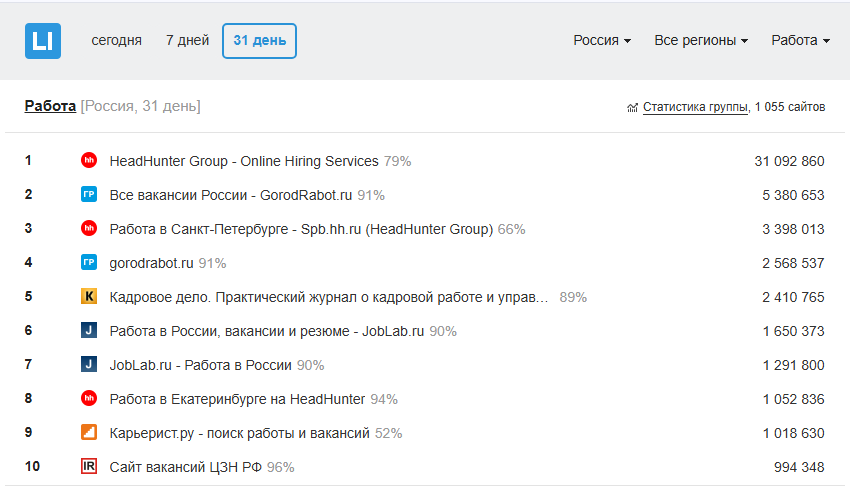The image size is (850, 492).
Task: Switch period to 7 дней
Action: coord(188,41)
